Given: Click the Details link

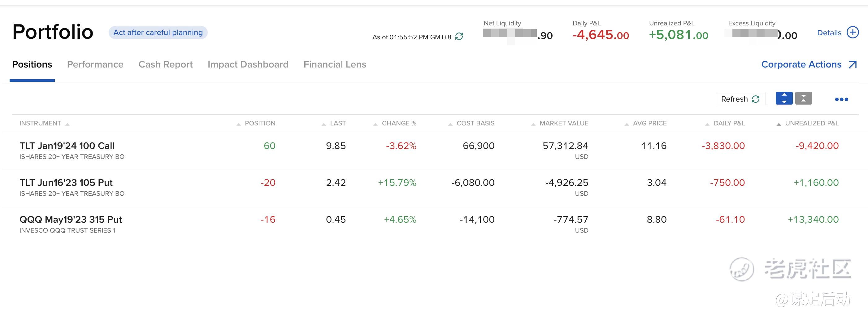Looking at the screenshot, I should (x=829, y=33).
